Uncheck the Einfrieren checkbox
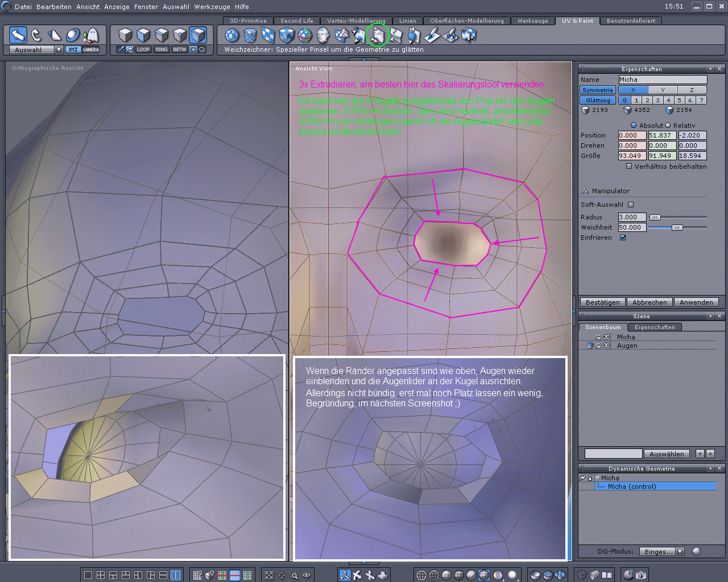This screenshot has width=728, height=582. point(623,238)
